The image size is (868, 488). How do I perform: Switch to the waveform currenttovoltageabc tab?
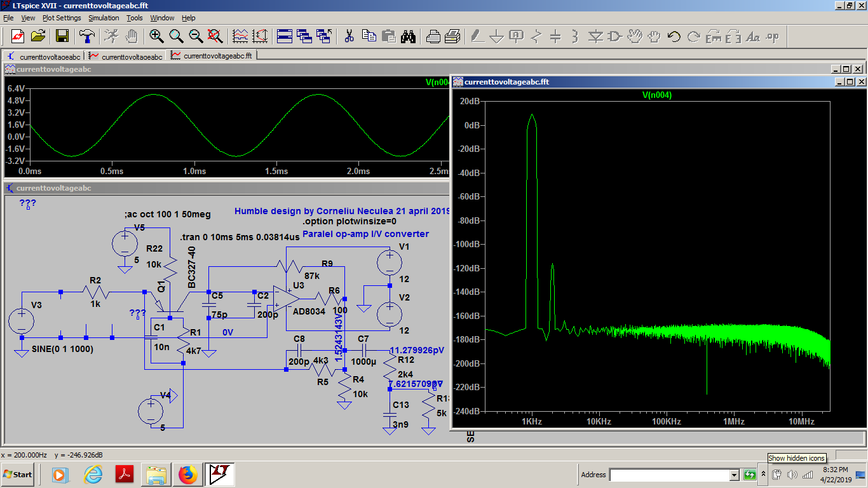pos(126,56)
